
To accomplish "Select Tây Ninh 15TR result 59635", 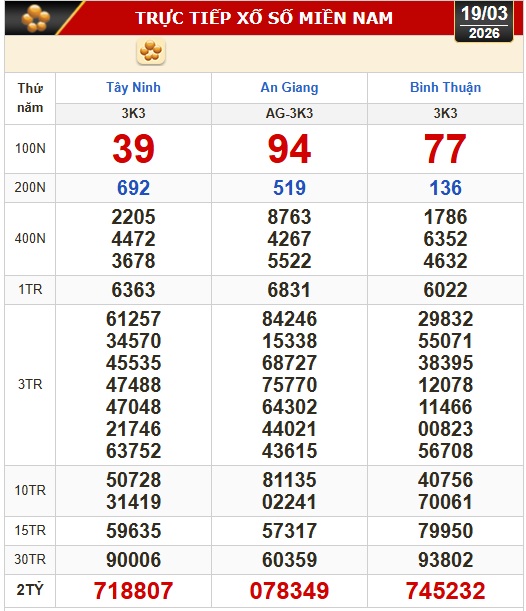I will coord(133,531).
